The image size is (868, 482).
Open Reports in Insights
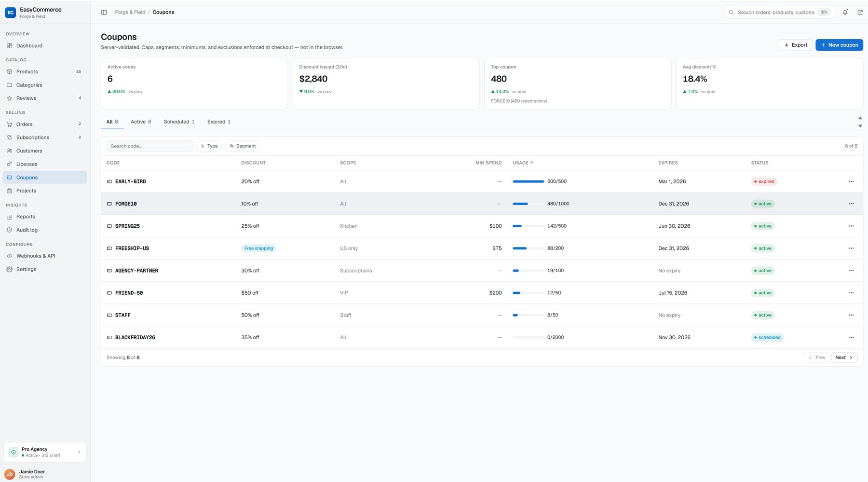coord(45,217)
